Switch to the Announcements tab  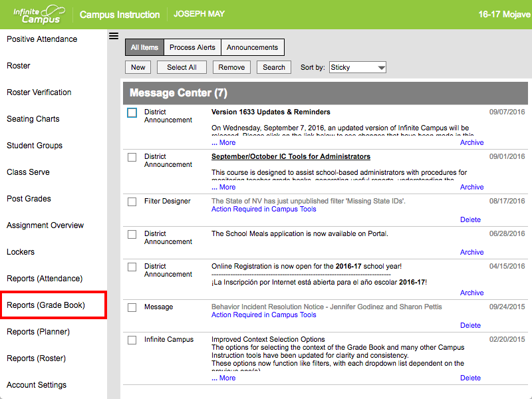click(253, 47)
